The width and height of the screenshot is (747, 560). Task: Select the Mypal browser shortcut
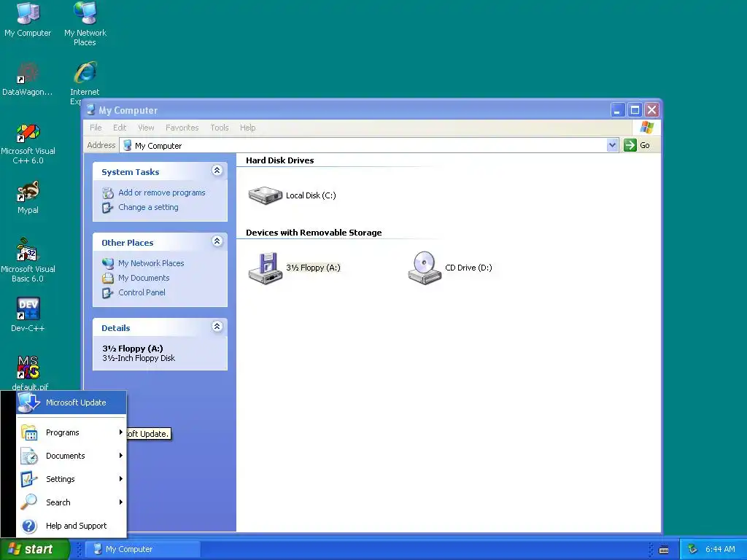(28, 197)
